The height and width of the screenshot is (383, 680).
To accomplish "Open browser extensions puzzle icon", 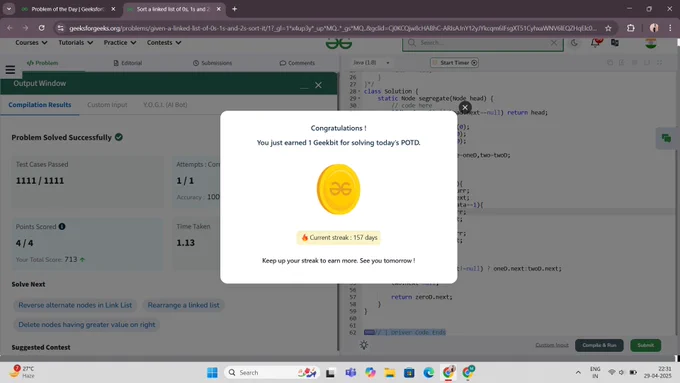I will coord(631,28).
